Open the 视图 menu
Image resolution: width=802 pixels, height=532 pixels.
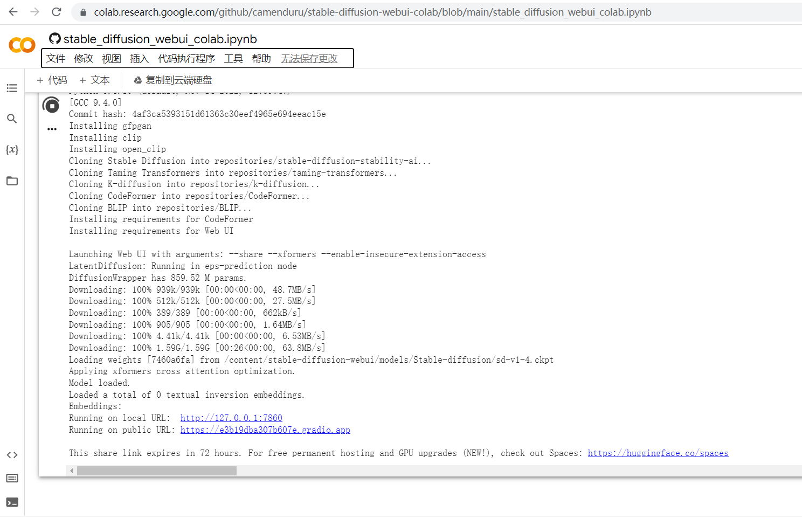pos(112,58)
